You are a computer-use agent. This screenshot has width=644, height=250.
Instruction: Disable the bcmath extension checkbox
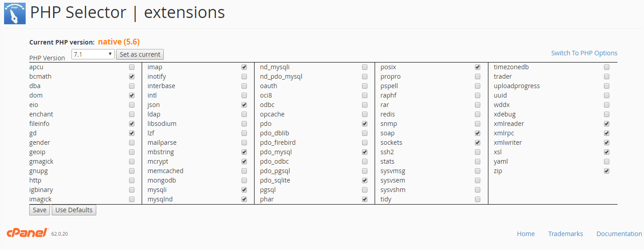pos(132,76)
